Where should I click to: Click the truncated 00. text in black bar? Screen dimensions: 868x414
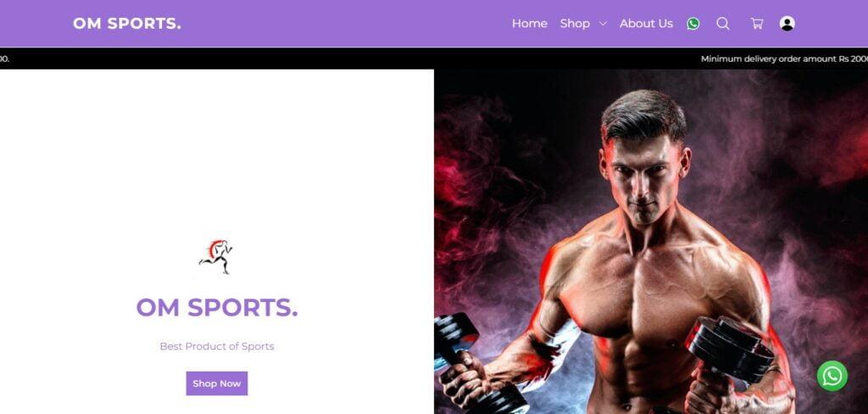pyautogui.click(x=4, y=59)
